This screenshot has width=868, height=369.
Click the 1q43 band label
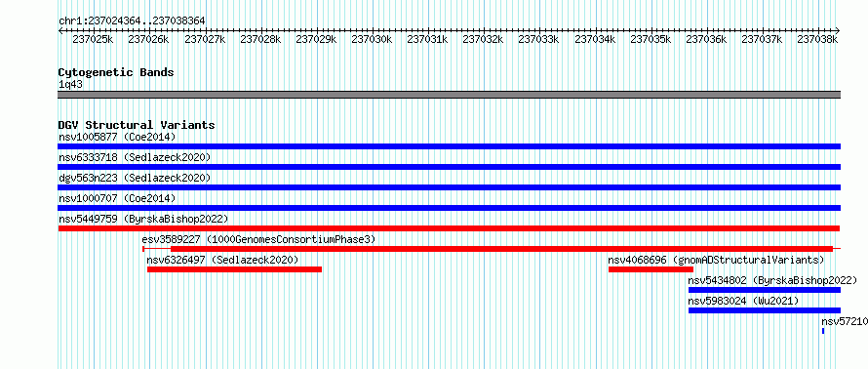point(71,85)
